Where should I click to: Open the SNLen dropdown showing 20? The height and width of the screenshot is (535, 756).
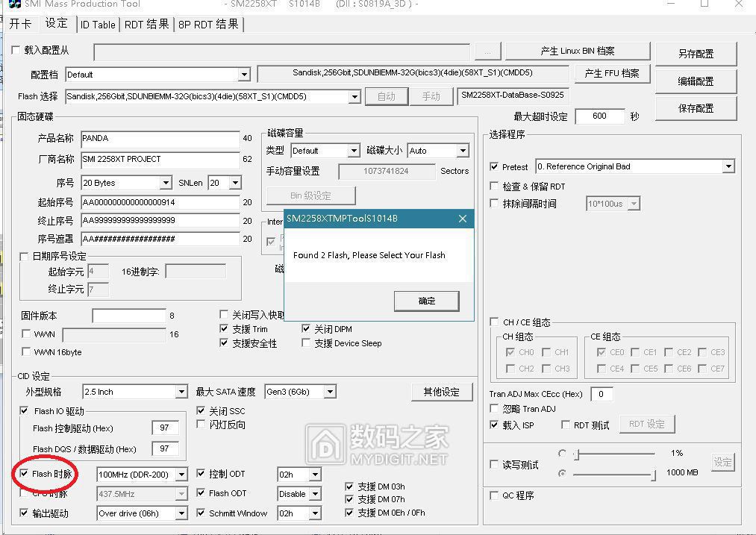pos(235,183)
